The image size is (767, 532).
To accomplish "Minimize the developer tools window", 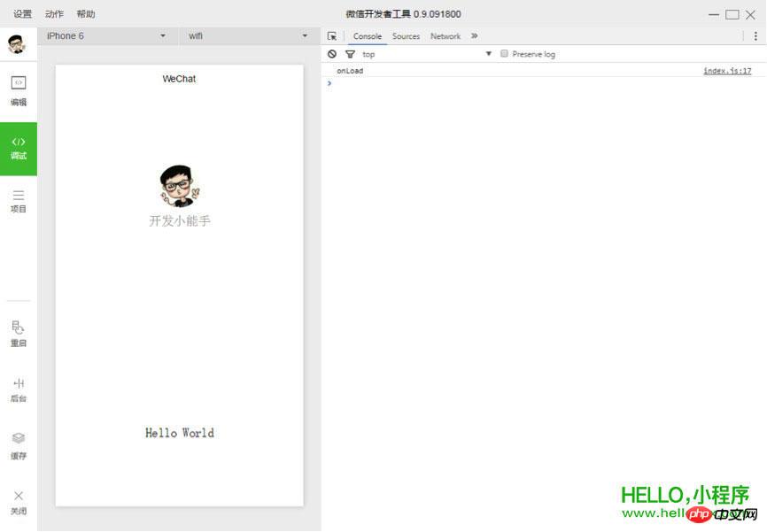I will click(x=714, y=14).
